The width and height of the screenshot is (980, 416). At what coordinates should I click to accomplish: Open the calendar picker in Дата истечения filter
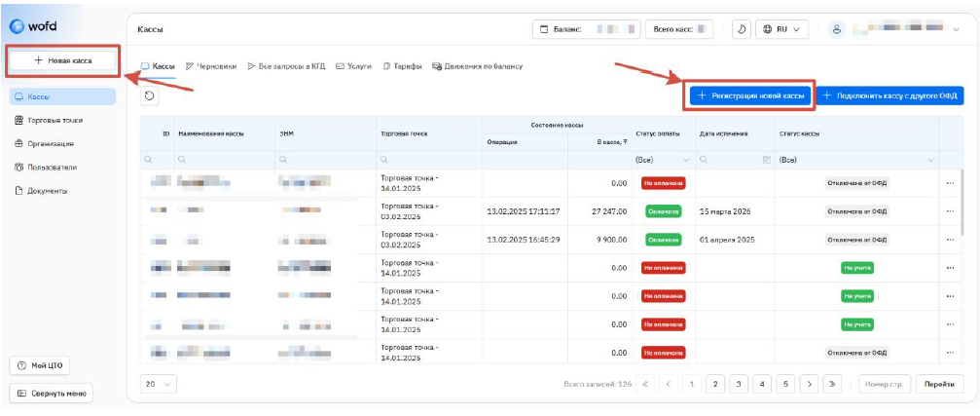tap(766, 159)
